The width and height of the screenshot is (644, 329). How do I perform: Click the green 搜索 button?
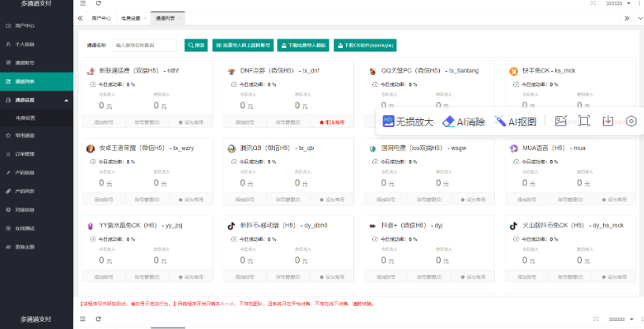(x=196, y=45)
